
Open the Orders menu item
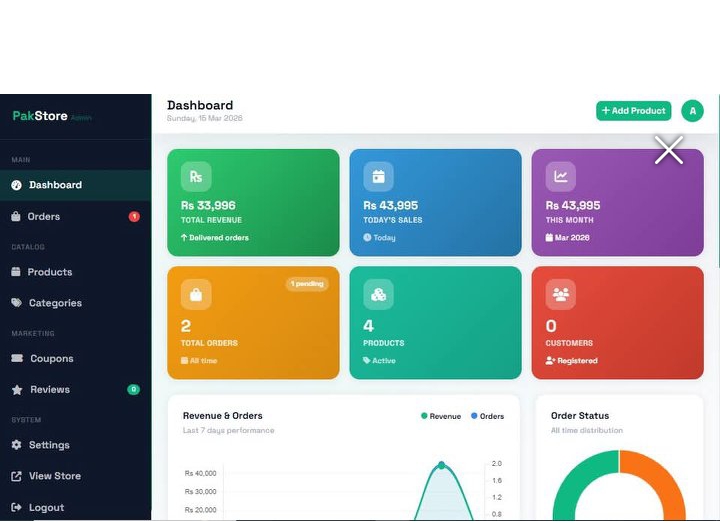[x=75, y=216]
